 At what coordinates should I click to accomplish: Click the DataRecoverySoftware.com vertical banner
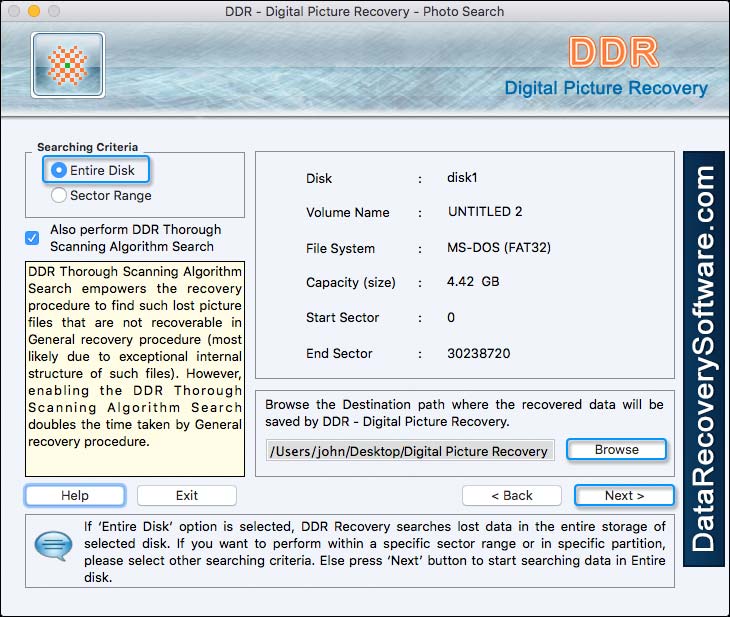click(704, 360)
